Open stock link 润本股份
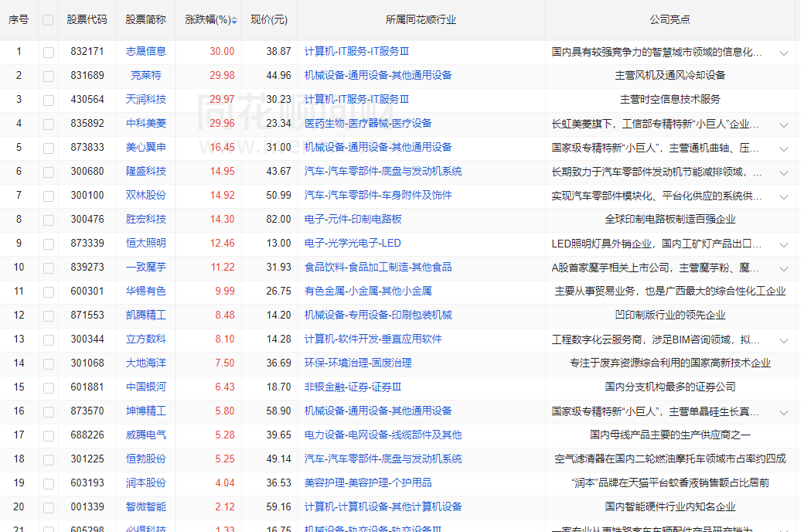This screenshot has width=811, height=532. (146, 483)
